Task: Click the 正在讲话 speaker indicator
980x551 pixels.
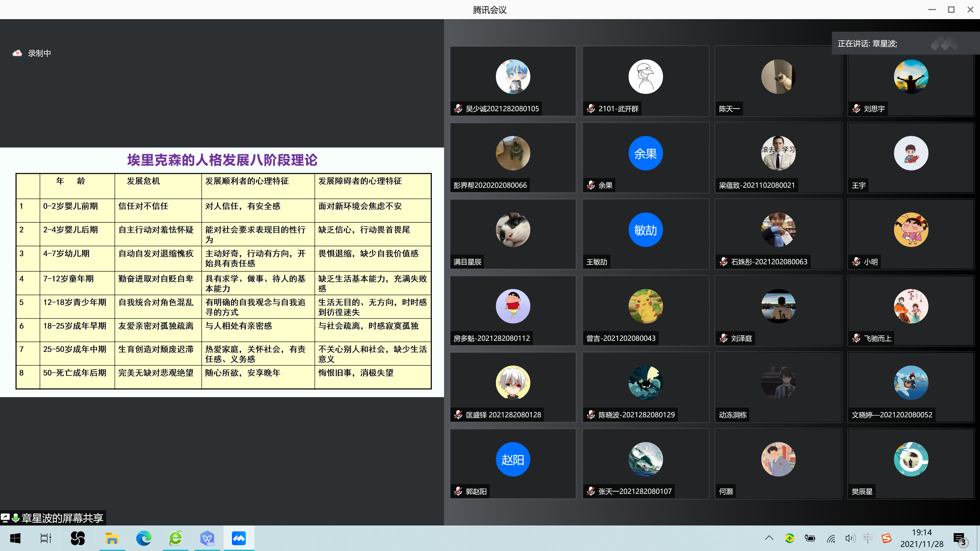Action: tap(867, 44)
